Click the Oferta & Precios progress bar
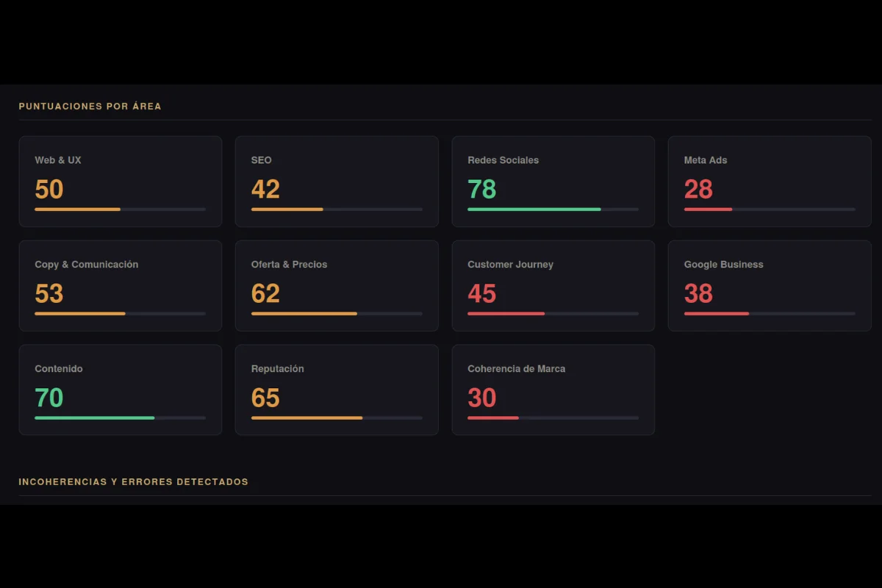The width and height of the screenshot is (882, 588). click(337, 314)
